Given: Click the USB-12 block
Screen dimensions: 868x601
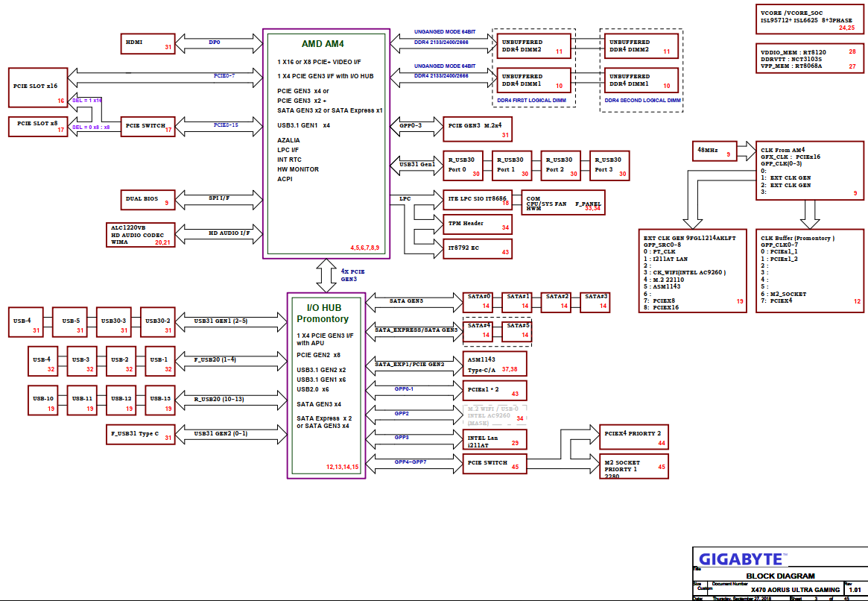Looking at the screenshot, I should (121, 400).
